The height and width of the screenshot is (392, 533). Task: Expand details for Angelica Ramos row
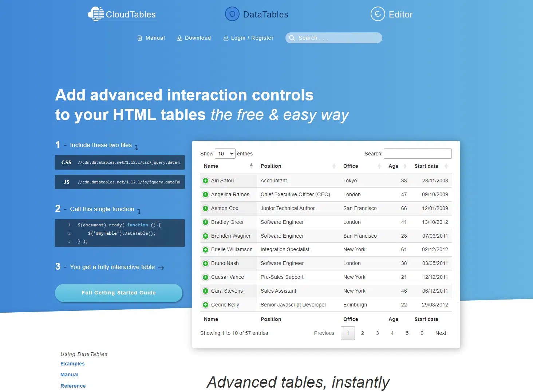click(205, 194)
